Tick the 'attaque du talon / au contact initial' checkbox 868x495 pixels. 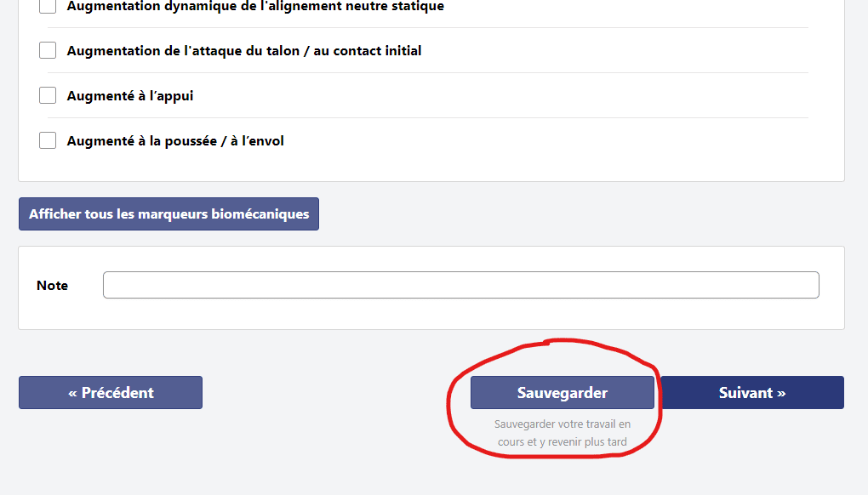[48, 50]
